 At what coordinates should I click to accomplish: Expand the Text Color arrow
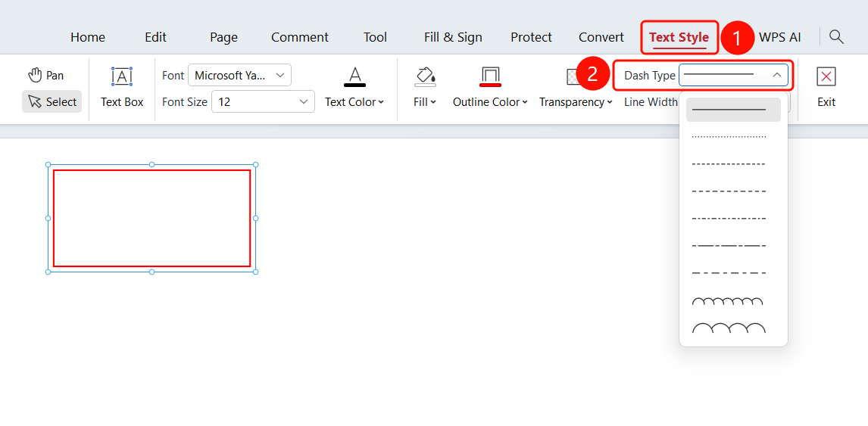381,102
